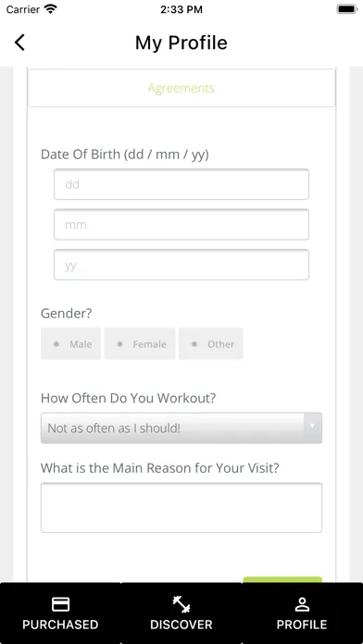Tap the Discover dumbbell icon

click(x=181, y=604)
